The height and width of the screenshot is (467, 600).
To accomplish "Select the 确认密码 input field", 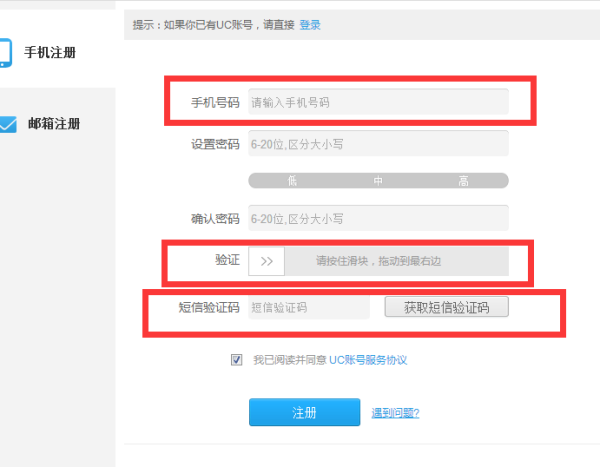I will (378, 218).
